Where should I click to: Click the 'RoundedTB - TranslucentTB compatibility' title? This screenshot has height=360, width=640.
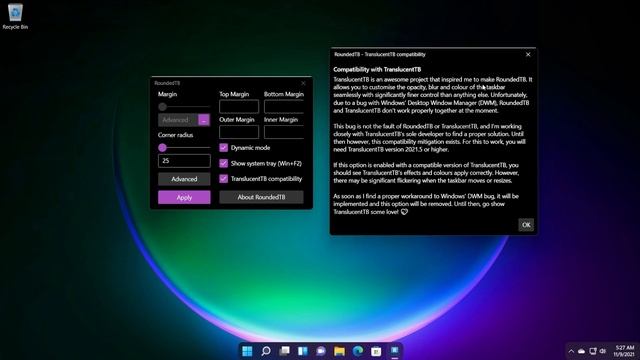(x=380, y=54)
